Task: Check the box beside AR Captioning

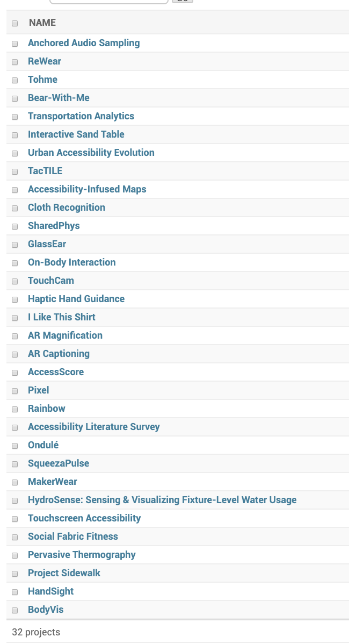Action: tap(14, 354)
